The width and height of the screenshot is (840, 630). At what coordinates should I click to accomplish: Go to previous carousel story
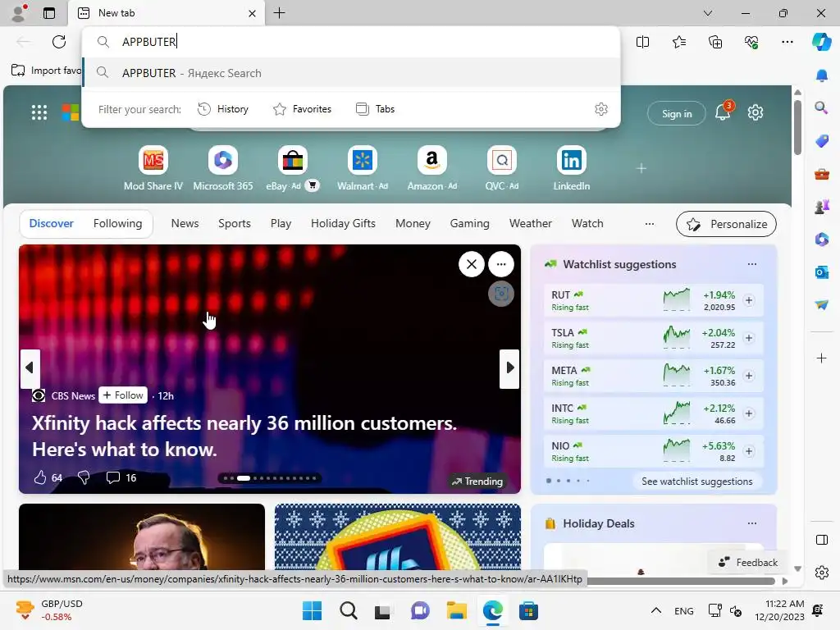30,368
